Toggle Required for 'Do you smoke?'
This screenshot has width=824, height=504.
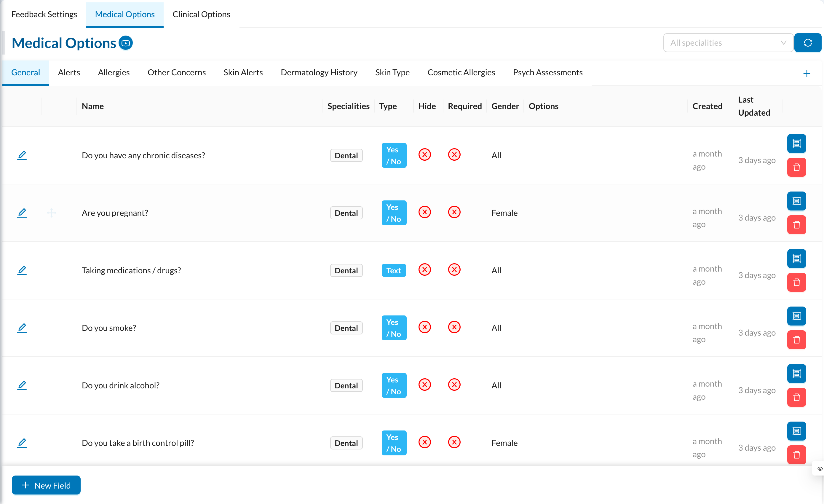(454, 327)
